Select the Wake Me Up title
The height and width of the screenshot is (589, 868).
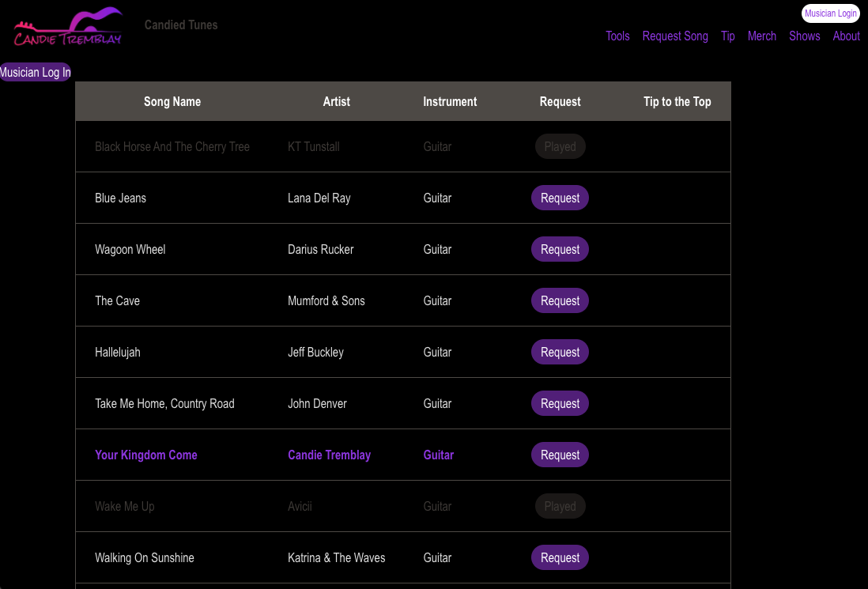pos(125,507)
